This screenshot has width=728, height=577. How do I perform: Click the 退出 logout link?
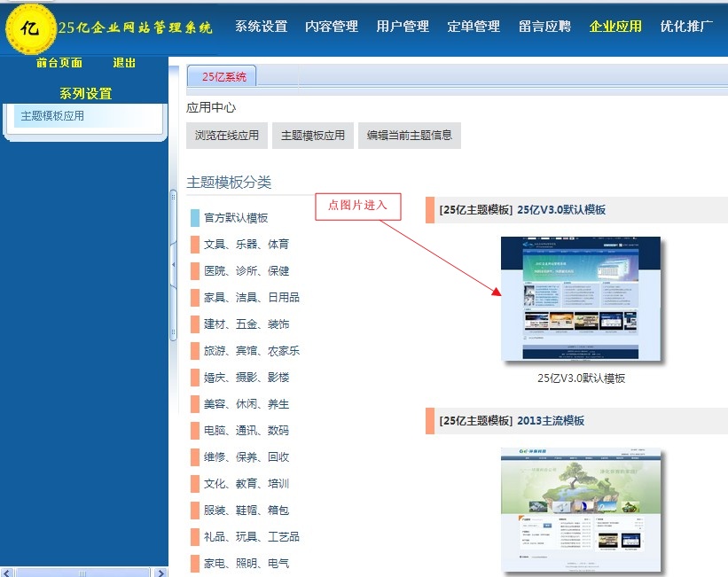point(124,63)
